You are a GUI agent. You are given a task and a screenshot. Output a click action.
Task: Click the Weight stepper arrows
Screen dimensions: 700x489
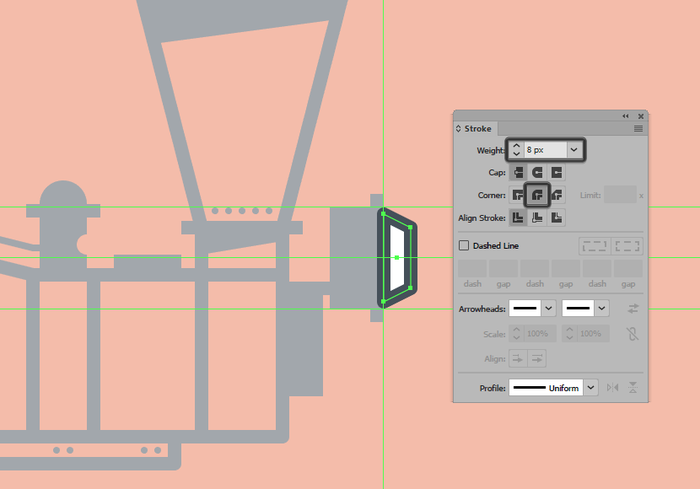click(x=516, y=150)
